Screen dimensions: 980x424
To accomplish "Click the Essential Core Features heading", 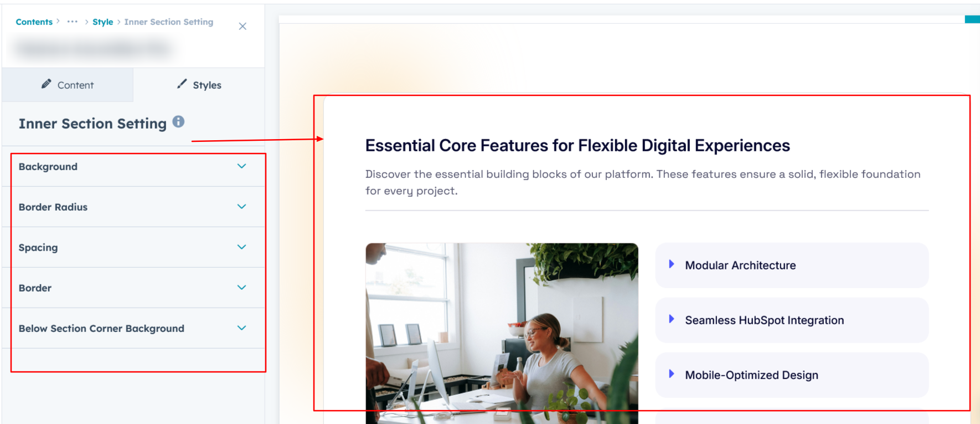I will [577, 145].
